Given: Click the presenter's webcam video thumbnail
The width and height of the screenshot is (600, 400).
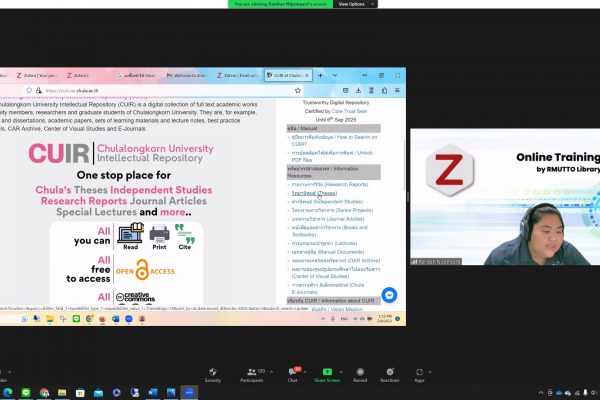Looking at the screenshot, I should pyautogui.click(x=505, y=197).
